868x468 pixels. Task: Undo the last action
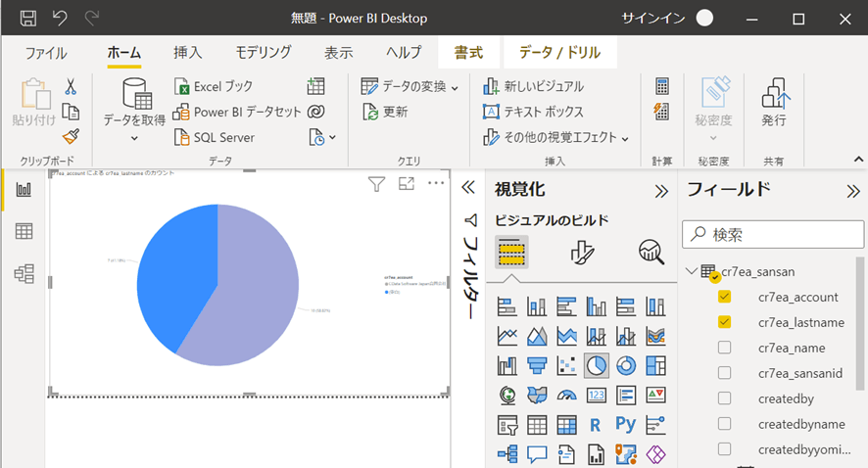60,19
